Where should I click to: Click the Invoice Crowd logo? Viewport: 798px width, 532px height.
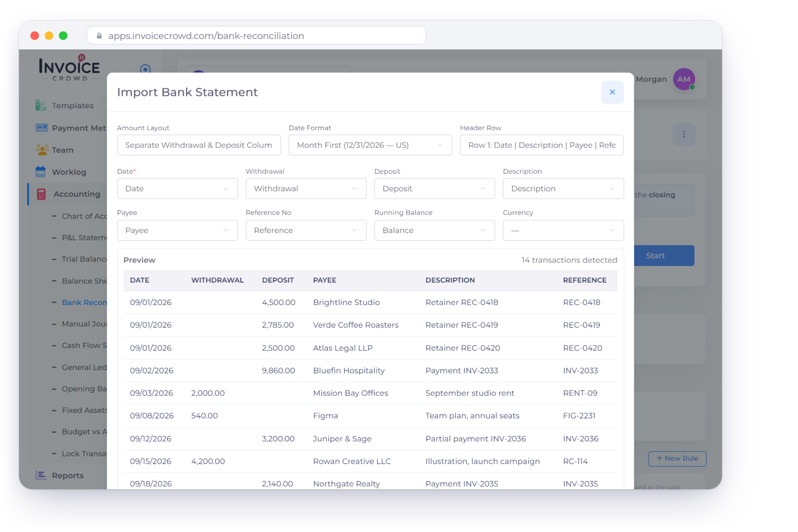(69, 68)
